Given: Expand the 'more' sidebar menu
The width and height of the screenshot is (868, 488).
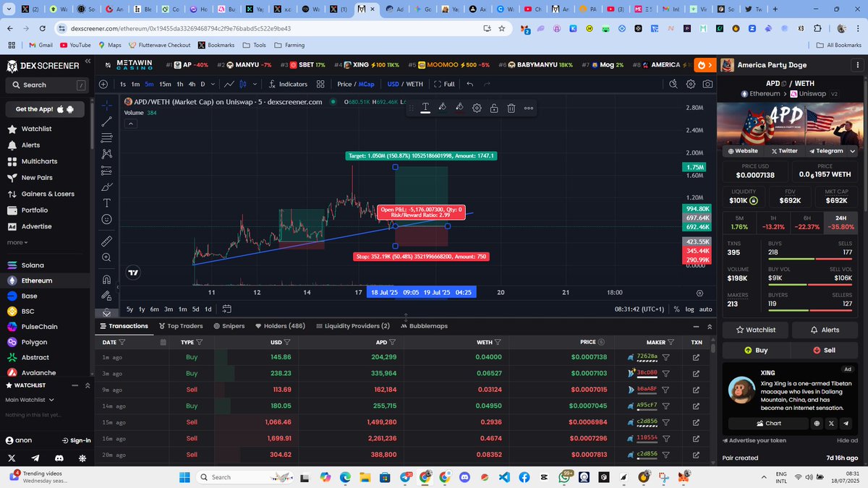Looking at the screenshot, I should point(17,242).
